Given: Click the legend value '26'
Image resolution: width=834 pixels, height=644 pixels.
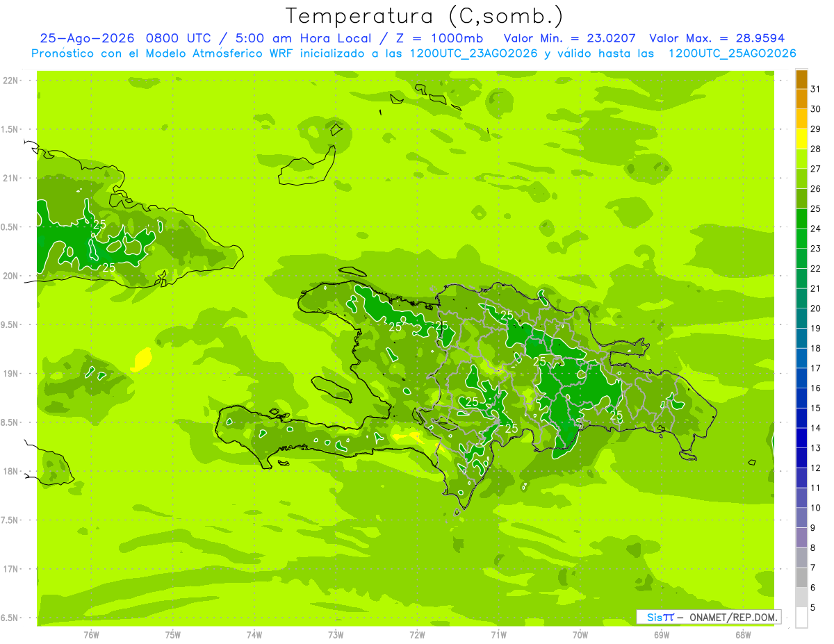Looking at the screenshot, I should (x=816, y=189).
